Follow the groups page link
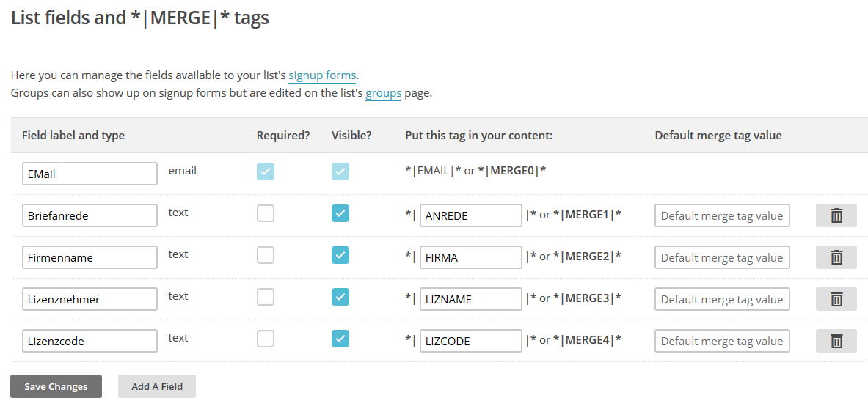The width and height of the screenshot is (868, 409). click(x=383, y=93)
